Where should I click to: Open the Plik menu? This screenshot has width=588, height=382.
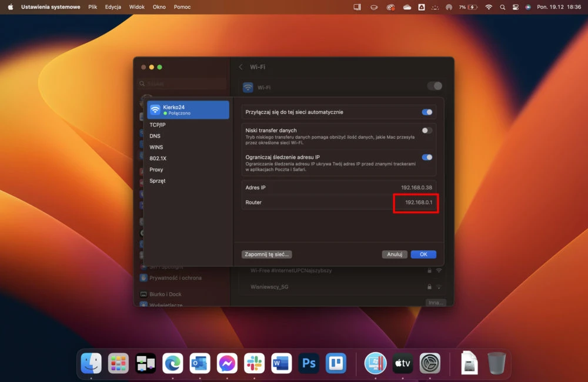coord(93,6)
